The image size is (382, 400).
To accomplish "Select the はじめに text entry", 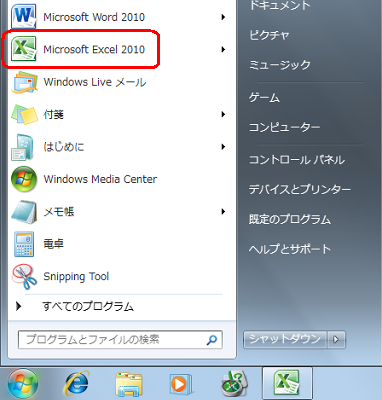I will [x=64, y=147].
